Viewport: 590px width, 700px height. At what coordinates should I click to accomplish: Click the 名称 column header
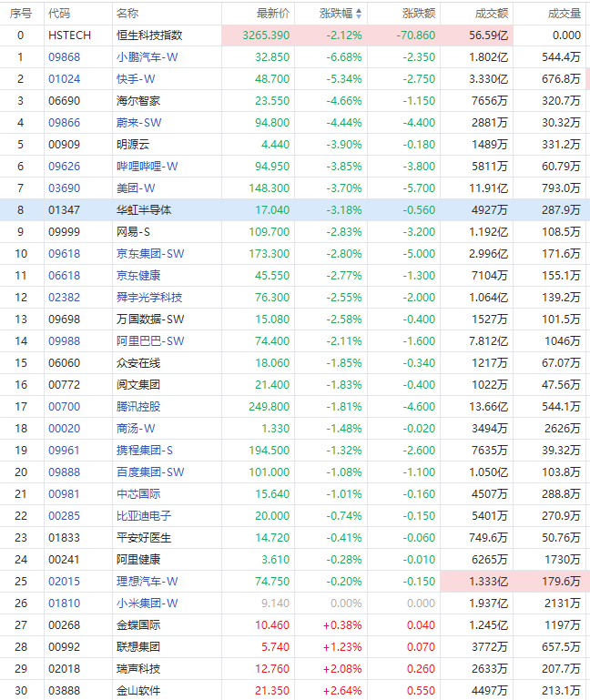tap(127, 14)
